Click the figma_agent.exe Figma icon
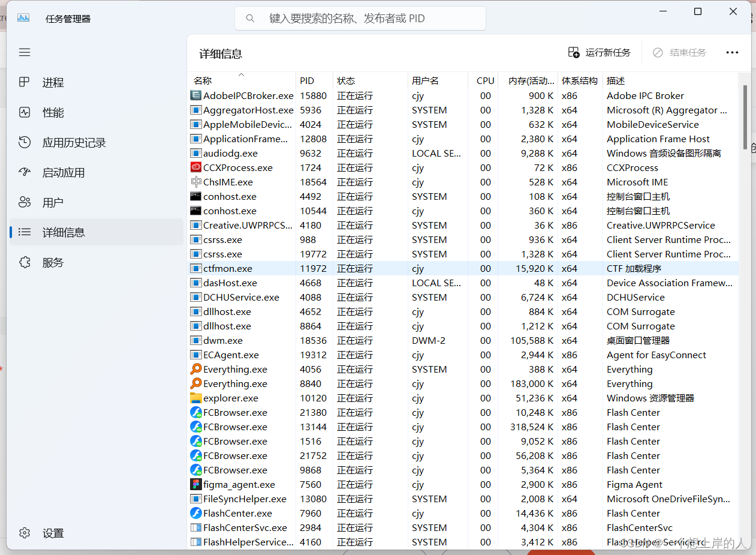 coord(195,484)
